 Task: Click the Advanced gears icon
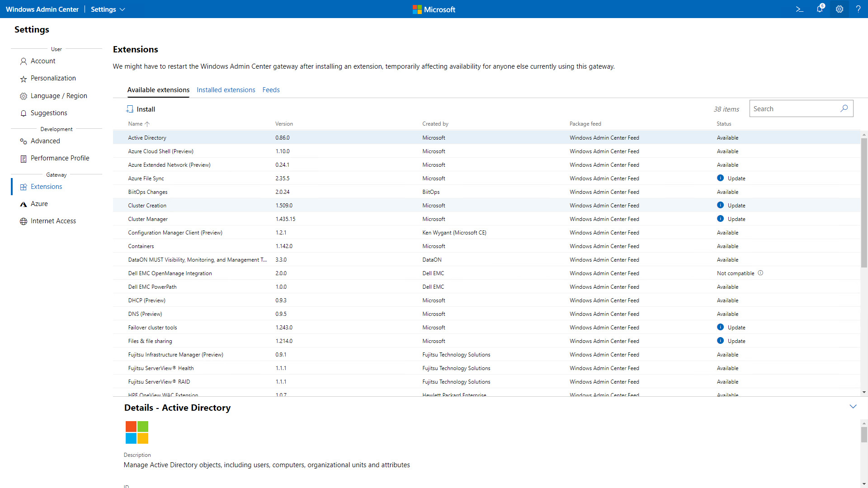[x=24, y=141]
